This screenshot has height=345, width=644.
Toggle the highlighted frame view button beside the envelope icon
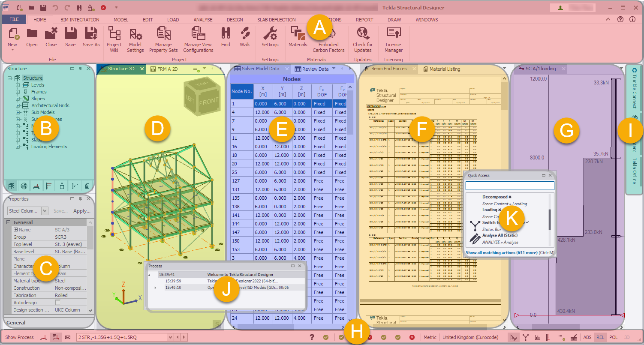(55, 337)
